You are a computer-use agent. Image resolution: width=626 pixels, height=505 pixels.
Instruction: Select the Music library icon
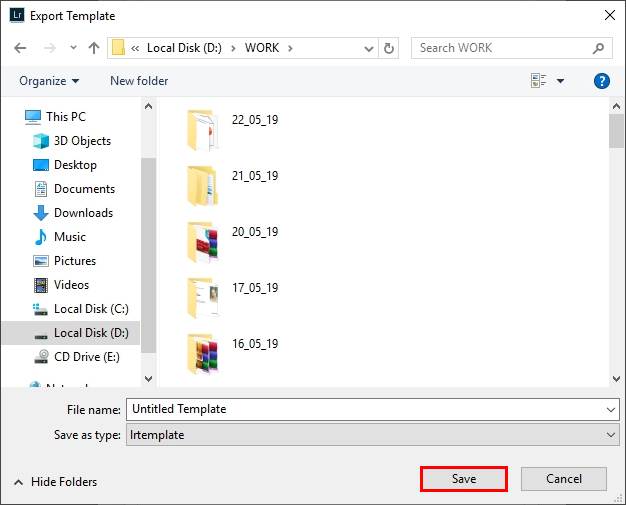(41, 237)
